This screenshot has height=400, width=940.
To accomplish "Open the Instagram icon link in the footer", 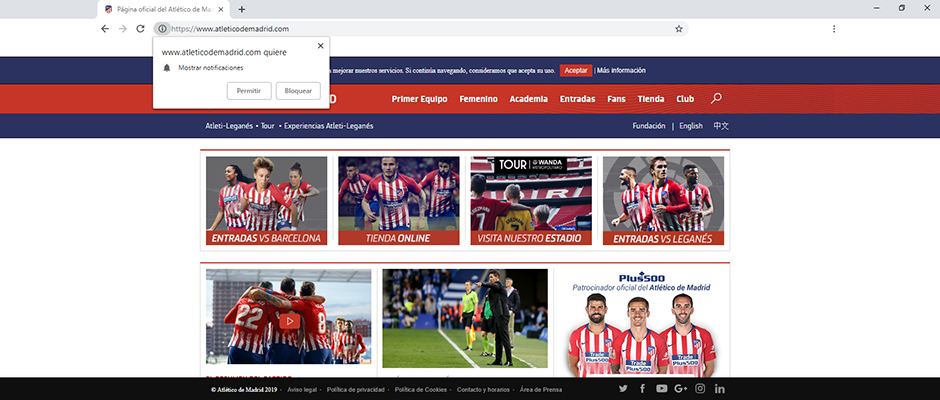I will (700, 388).
